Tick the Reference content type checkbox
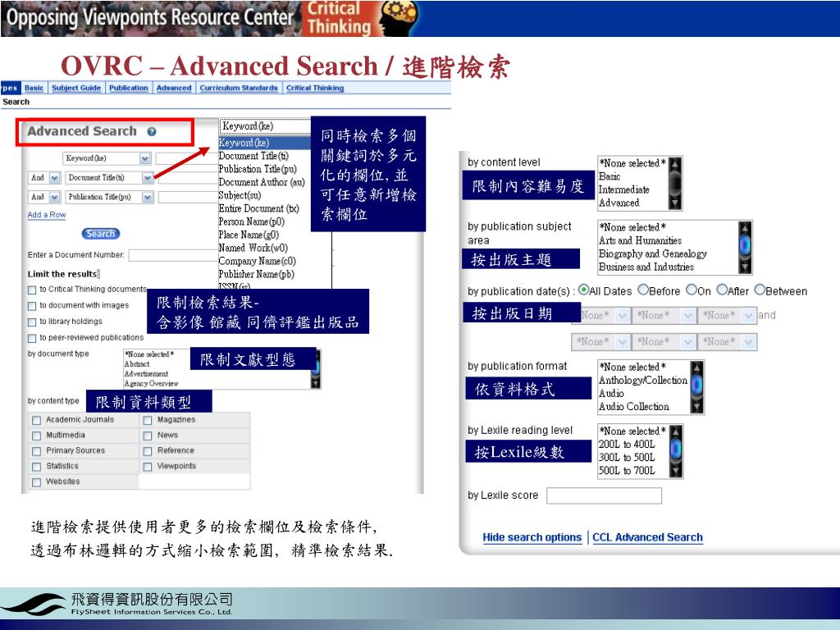 pyautogui.click(x=148, y=451)
